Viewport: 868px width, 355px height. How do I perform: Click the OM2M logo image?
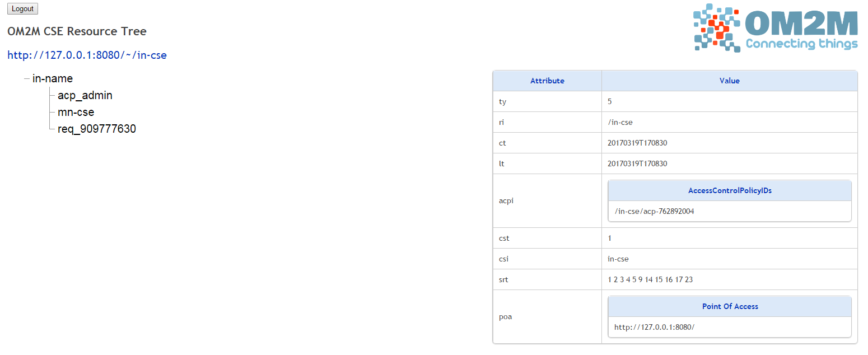(776, 28)
